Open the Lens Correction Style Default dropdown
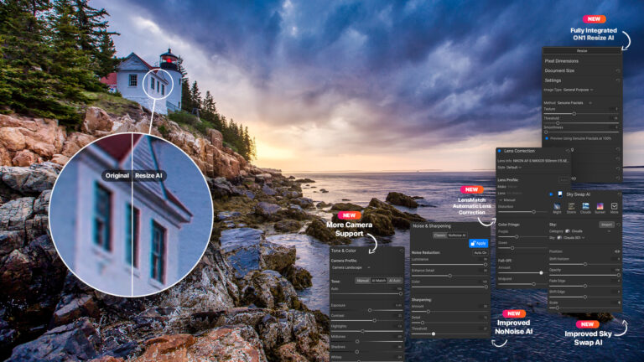The width and height of the screenshot is (644, 362). pos(514,168)
